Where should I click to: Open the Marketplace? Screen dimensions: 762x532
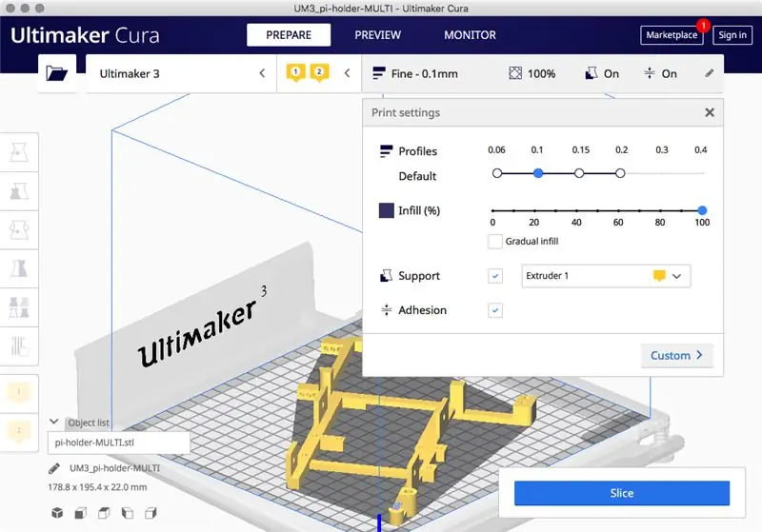pyautogui.click(x=672, y=35)
